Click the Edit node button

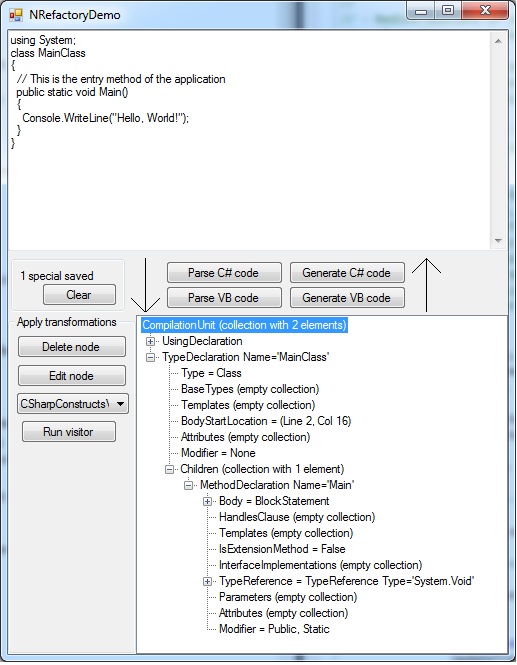[72, 376]
